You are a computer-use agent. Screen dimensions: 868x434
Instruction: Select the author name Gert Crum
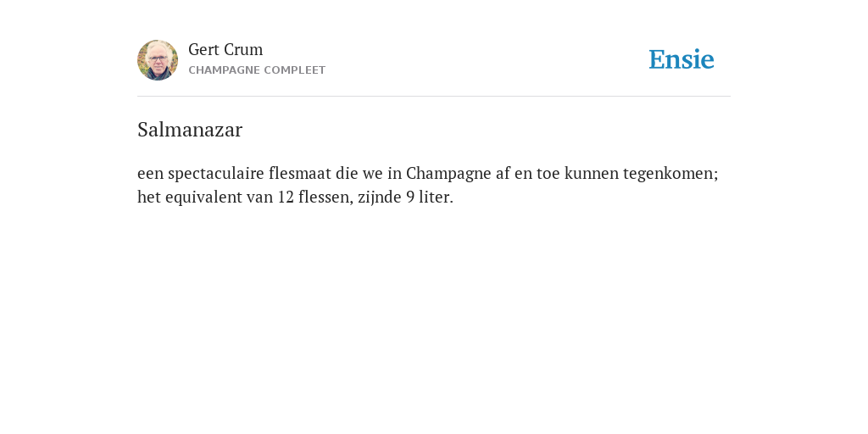pos(225,49)
